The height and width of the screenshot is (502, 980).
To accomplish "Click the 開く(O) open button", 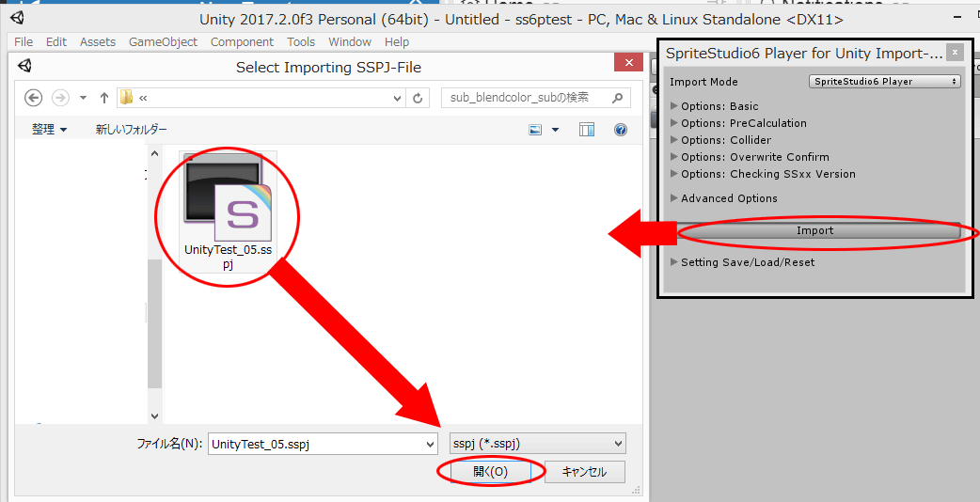I will [491, 471].
